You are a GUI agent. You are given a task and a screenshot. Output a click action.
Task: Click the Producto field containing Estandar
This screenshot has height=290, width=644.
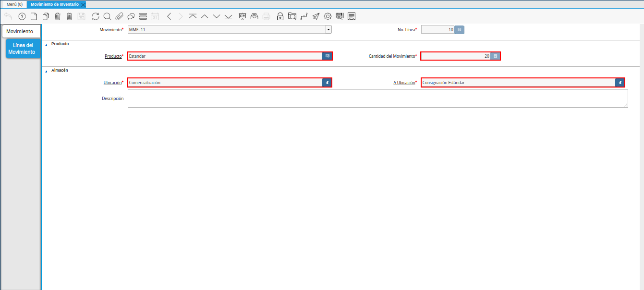pos(225,56)
